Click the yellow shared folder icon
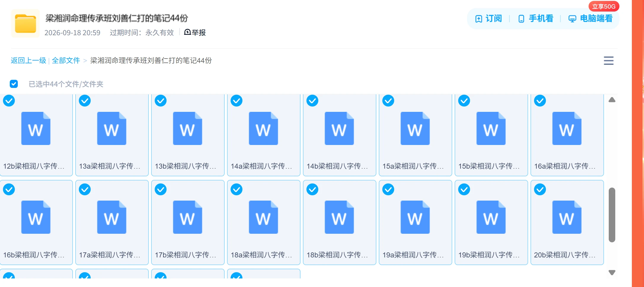The height and width of the screenshot is (287, 644). [25, 23]
